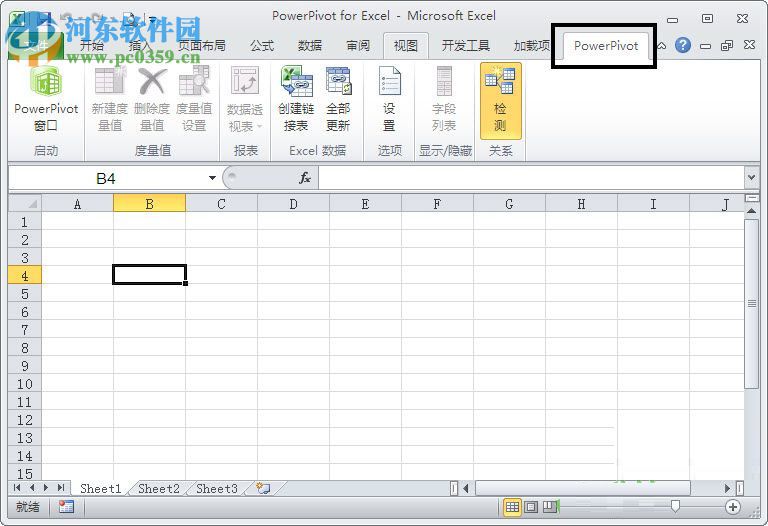Zoom in with the plus button
Image resolution: width=768 pixels, height=526 pixels.
coord(733,507)
